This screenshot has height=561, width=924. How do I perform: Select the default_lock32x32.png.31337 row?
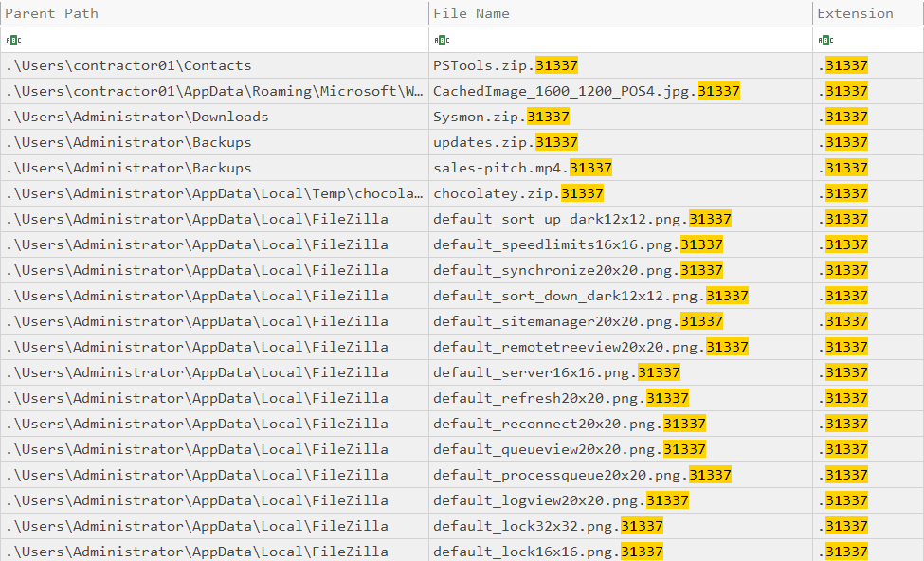(x=548, y=526)
